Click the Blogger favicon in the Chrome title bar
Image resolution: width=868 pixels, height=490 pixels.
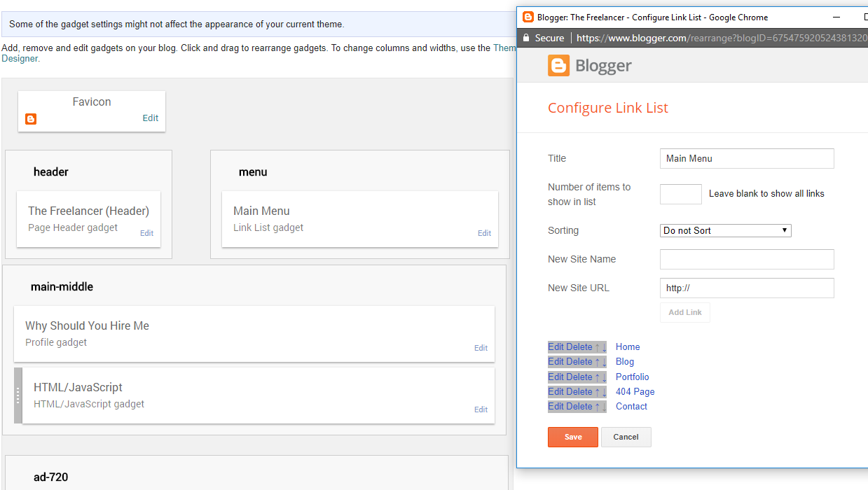528,17
